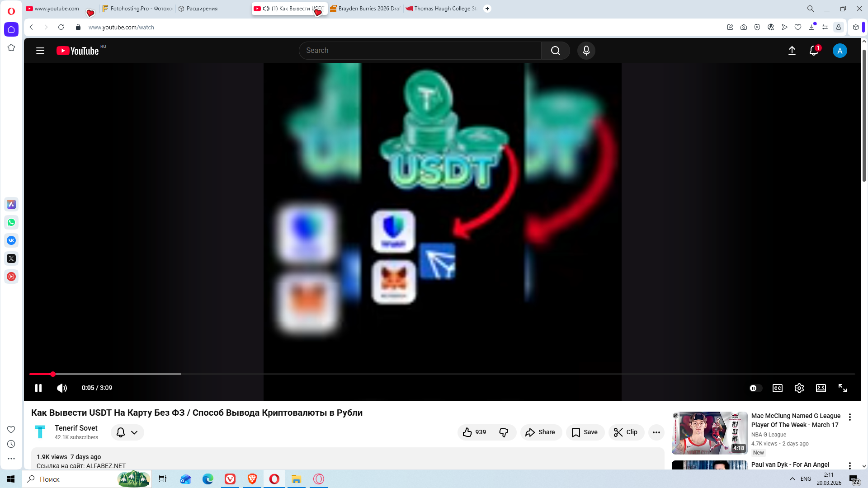
Task: Click the upload video icon
Action: coord(792,51)
